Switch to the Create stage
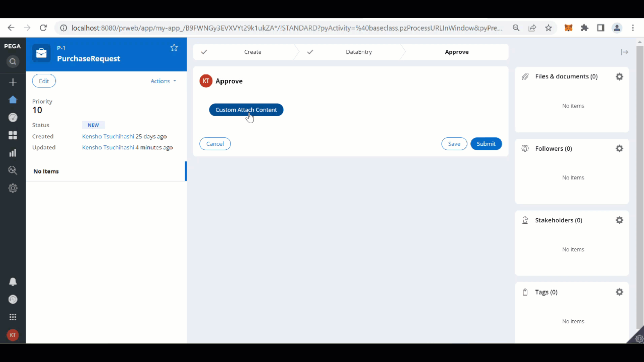Image resolution: width=644 pixels, height=362 pixels. coord(253,52)
